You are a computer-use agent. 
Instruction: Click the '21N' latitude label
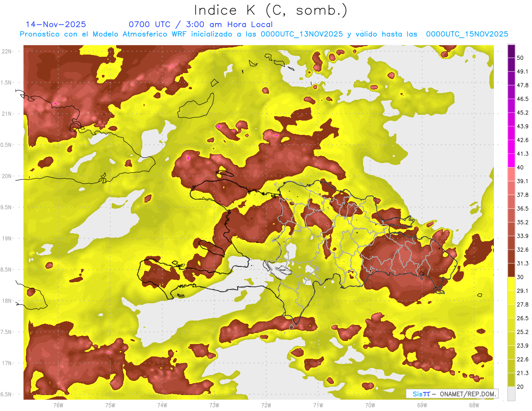(x=8, y=114)
